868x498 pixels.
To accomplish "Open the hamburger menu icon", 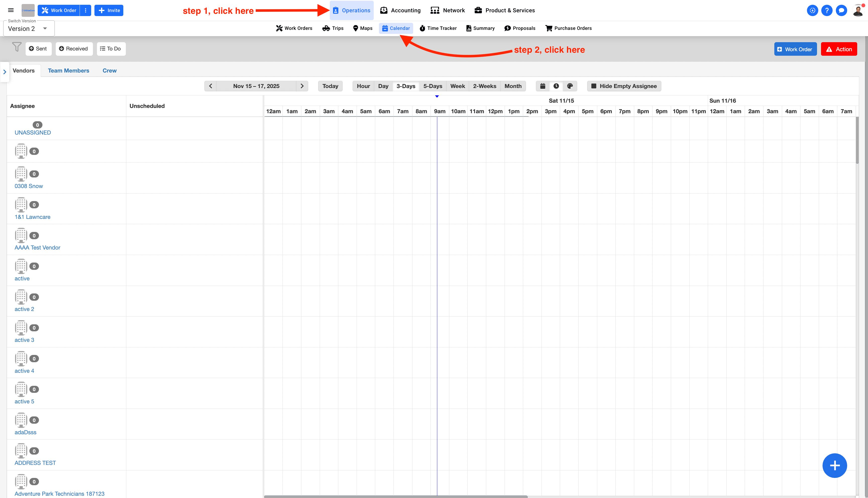I will click(11, 10).
